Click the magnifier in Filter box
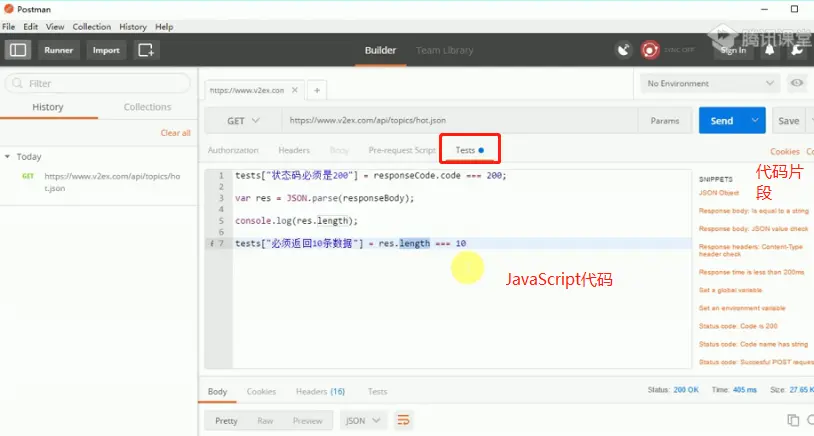The height and width of the screenshot is (436, 814). 18,84
